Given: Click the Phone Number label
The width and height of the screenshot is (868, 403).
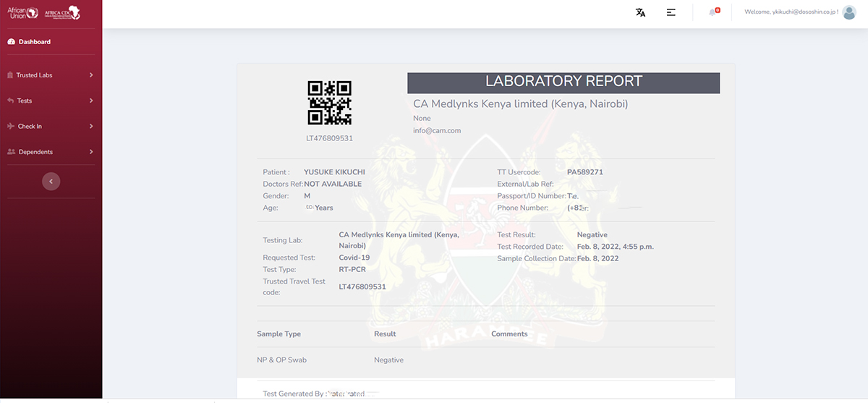Looking at the screenshot, I should pyautogui.click(x=523, y=208).
